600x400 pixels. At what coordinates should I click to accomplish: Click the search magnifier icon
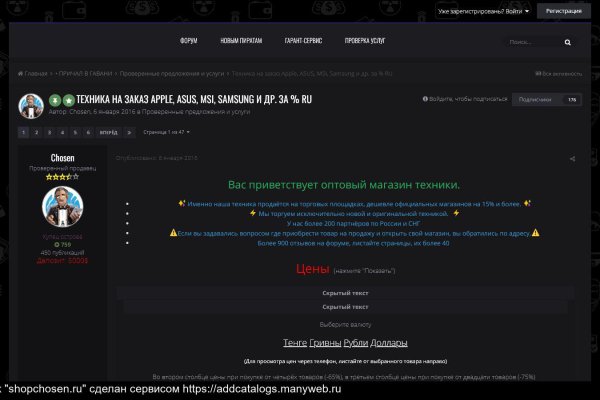pyautogui.click(x=567, y=42)
